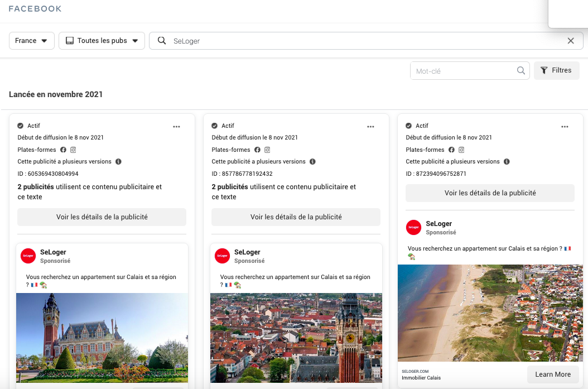Click info icon beside third ad's versions note
The height and width of the screenshot is (389, 588).
point(507,162)
